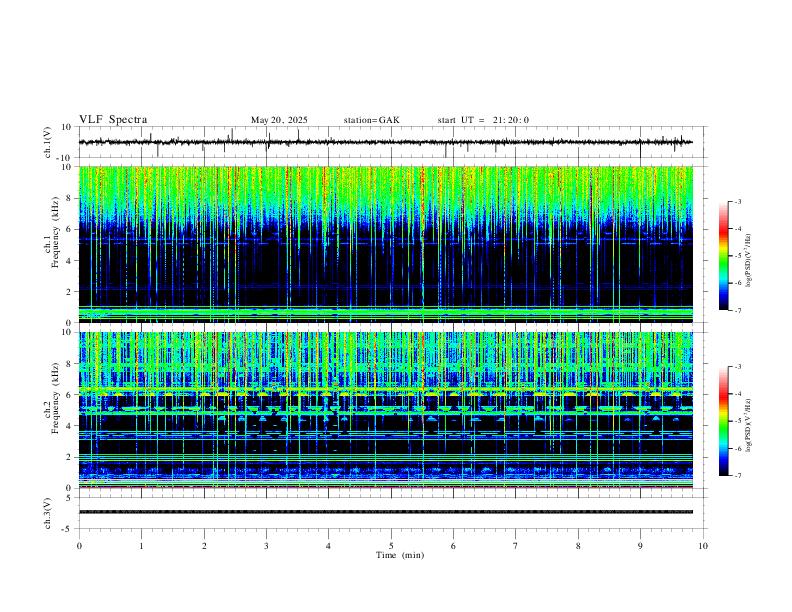Click the '-7' value on lower colorbar

coord(737,476)
